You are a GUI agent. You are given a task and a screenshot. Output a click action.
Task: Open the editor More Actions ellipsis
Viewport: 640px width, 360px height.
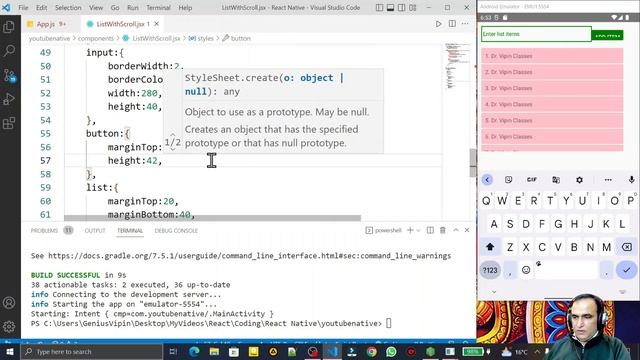[465, 24]
